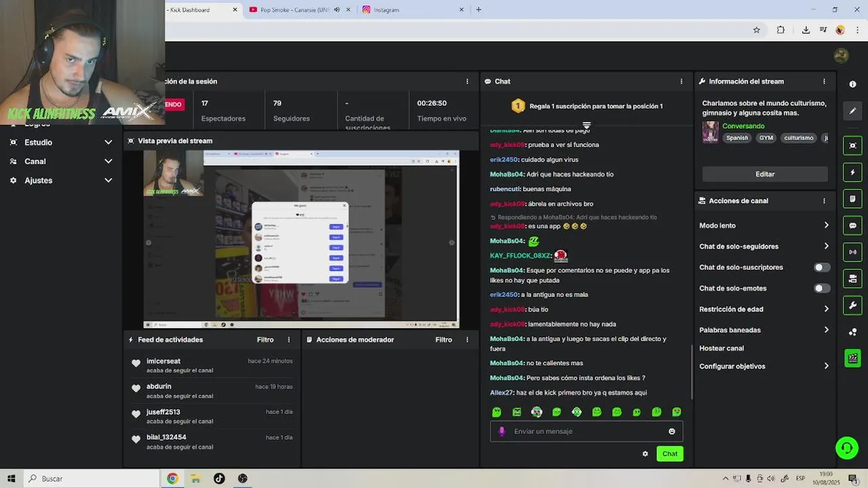Image resolution: width=868 pixels, height=488 pixels.
Task: Click the broadcast signal icon in right sidebar
Action: [x=852, y=252]
